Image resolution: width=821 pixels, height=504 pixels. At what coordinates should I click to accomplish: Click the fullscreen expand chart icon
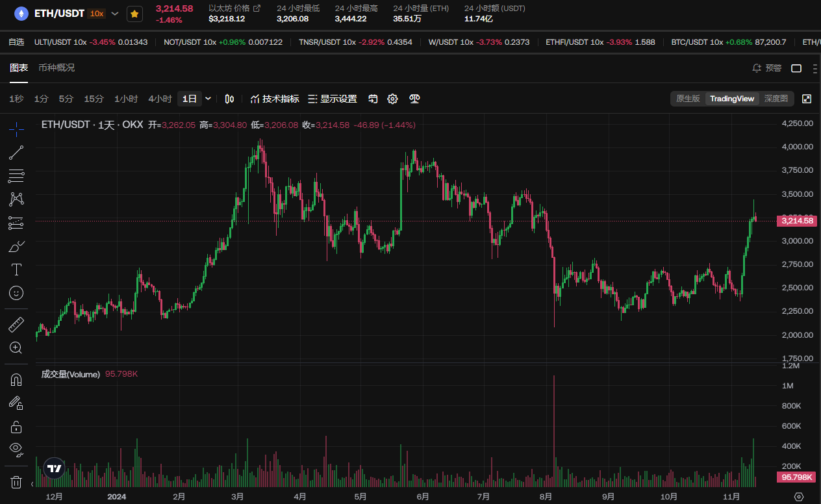point(807,99)
